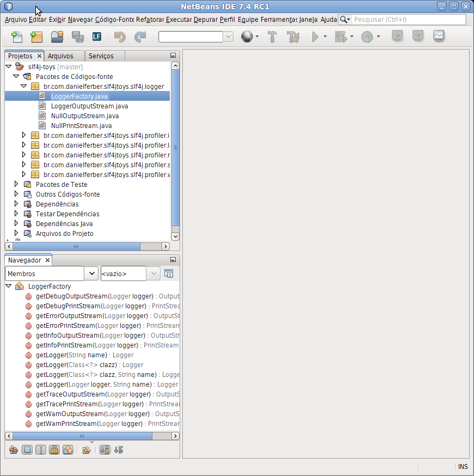Open the <vazio> dropdown in Navigator
The image size is (474, 476).
tap(154, 273)
